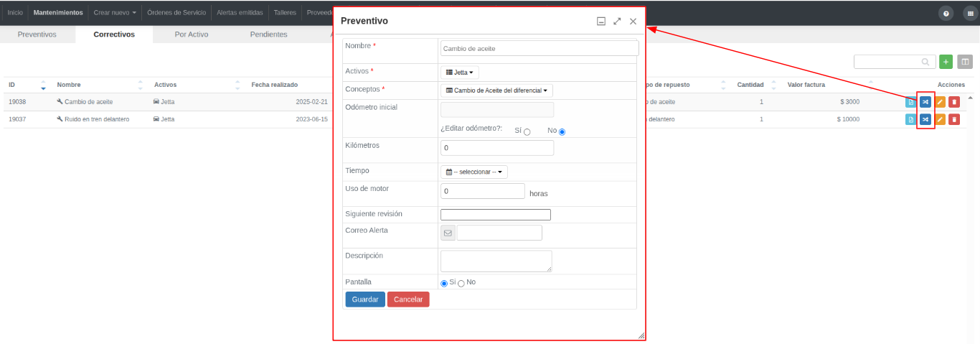
Task: Click the Preventivo dialog resize grip
Action: tap(641, 335)
